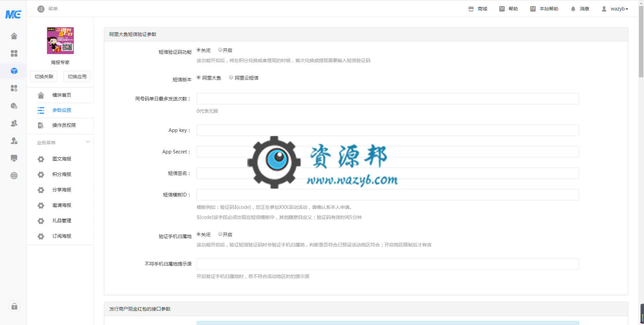
Task: Open the monitor icon in left rail
Action: point(14,158)
